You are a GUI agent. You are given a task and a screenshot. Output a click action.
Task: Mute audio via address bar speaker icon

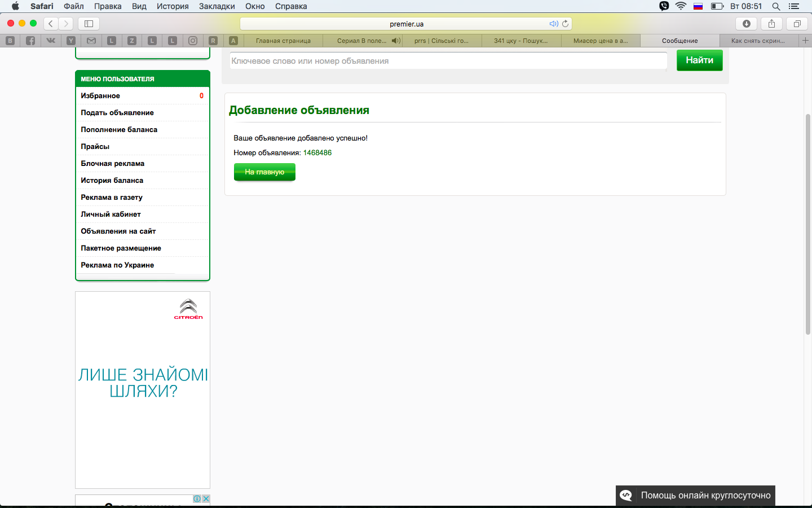point(553,24)
